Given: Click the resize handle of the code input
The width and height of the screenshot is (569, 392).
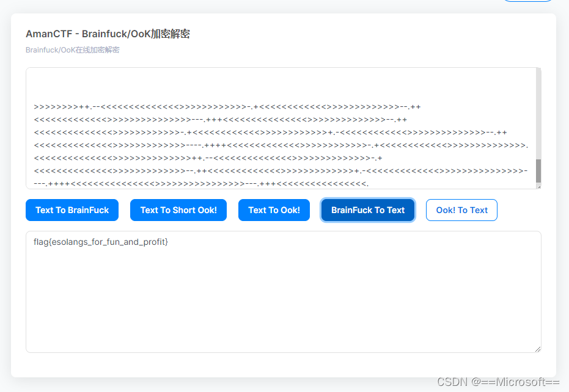Looking at the screenshot, I should click(538, 186).
